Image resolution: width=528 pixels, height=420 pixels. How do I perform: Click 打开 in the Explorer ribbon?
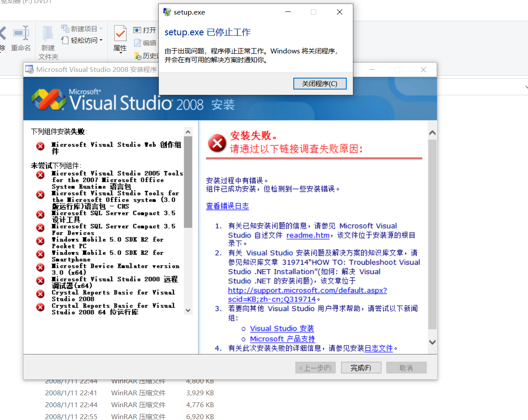tap(145, 30)
